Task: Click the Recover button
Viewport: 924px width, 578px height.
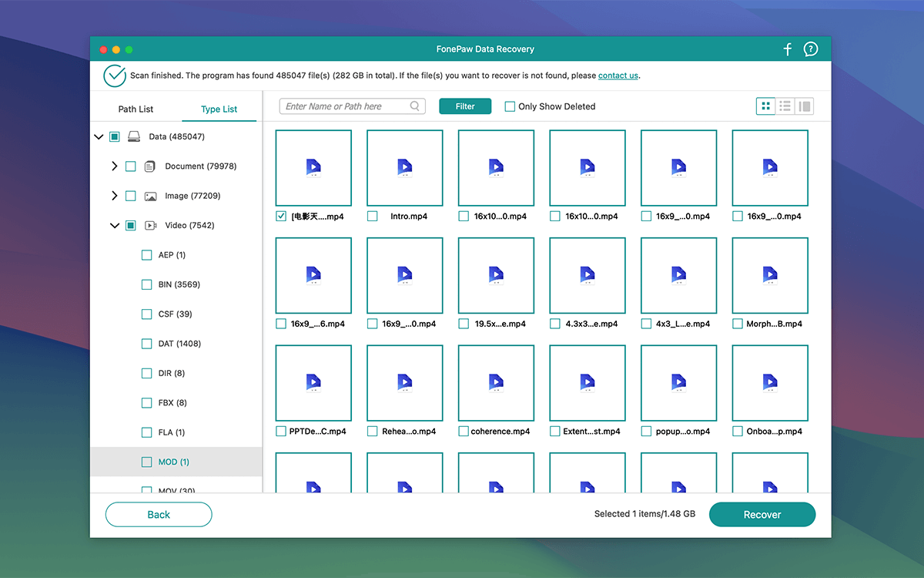Action: click(762, 515)
